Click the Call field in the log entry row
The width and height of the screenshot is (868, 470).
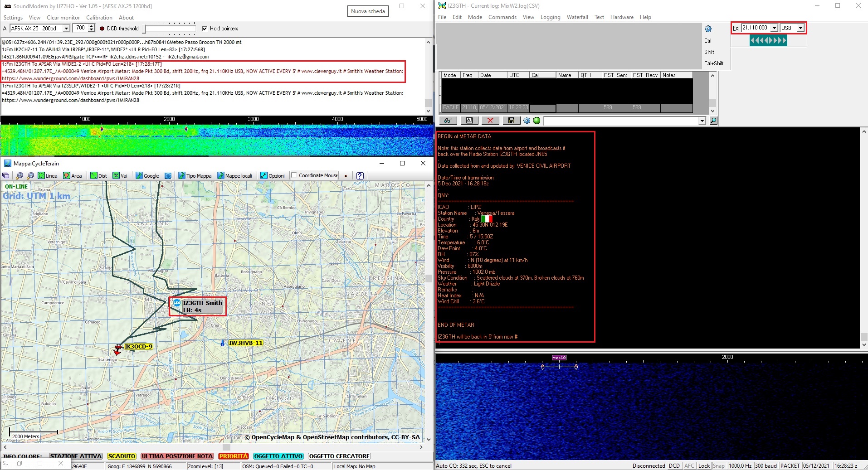click(542, 108)
